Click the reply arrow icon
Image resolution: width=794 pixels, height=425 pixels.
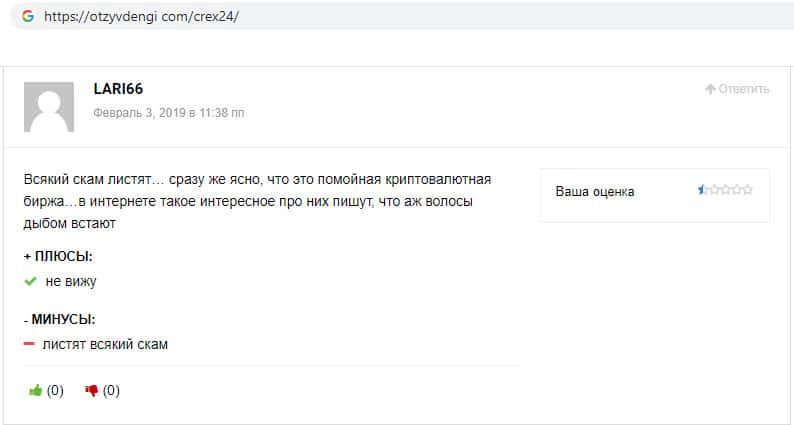point(710,89)
